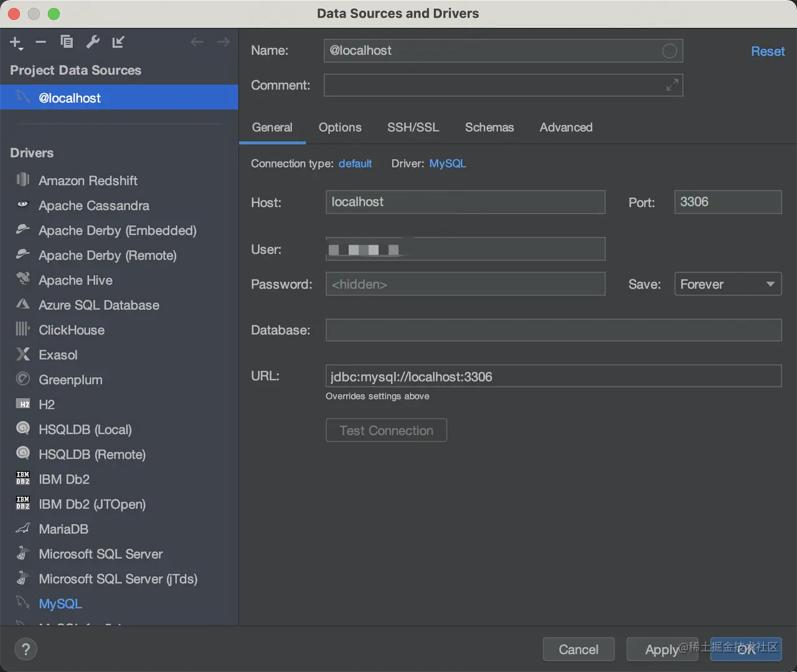Click the back navigation arrow
The image size is (797, 672).
click(197, 42)
